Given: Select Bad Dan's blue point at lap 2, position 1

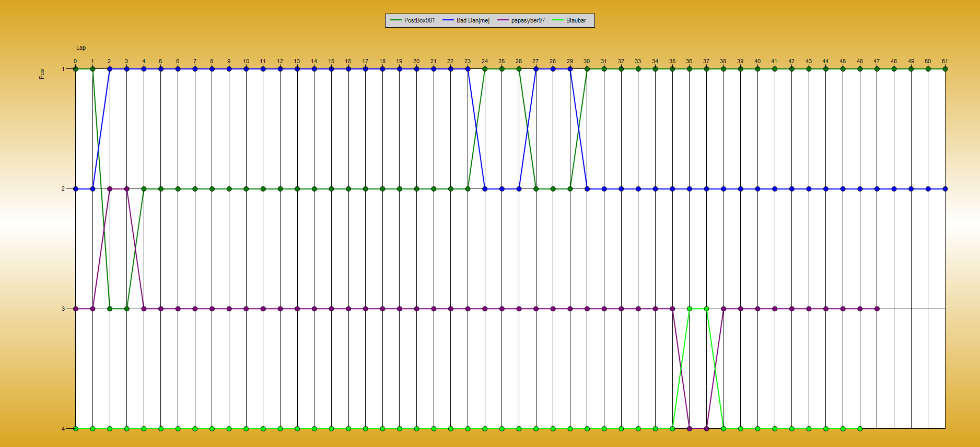Looking at the screenshot, I should pos(110,69).
